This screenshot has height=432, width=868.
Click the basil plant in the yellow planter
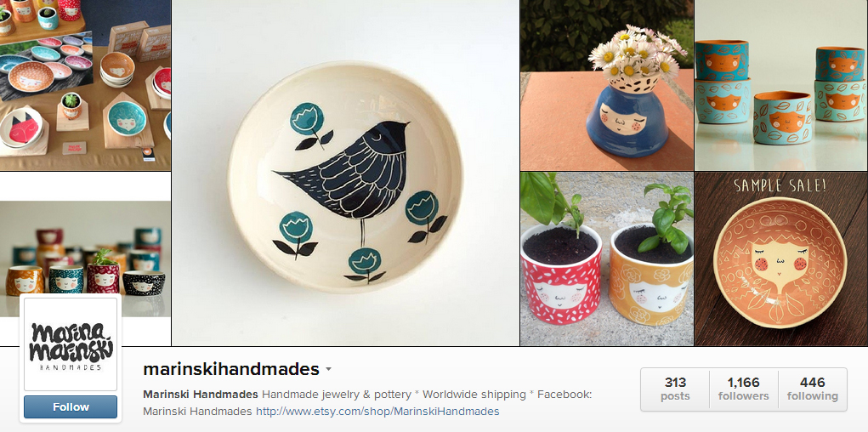(x=667, y=217)
